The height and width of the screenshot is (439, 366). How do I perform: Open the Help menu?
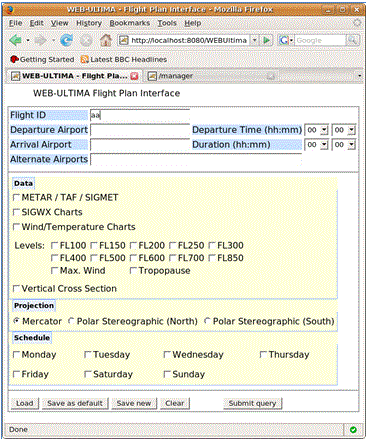click(193, 23)
